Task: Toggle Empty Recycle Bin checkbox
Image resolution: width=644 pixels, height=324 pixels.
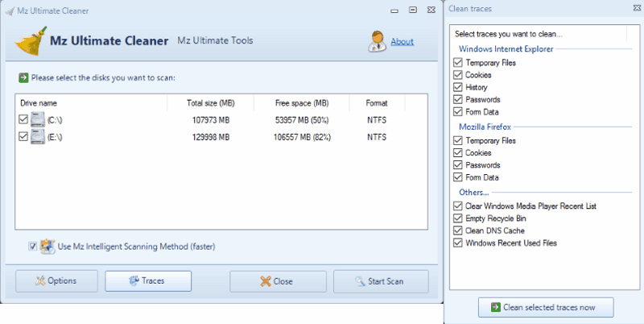Action: pos(457,218)
